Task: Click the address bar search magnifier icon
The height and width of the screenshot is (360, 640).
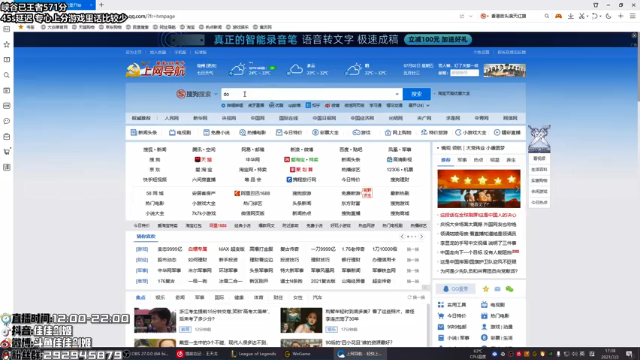Action: point(547,16)
